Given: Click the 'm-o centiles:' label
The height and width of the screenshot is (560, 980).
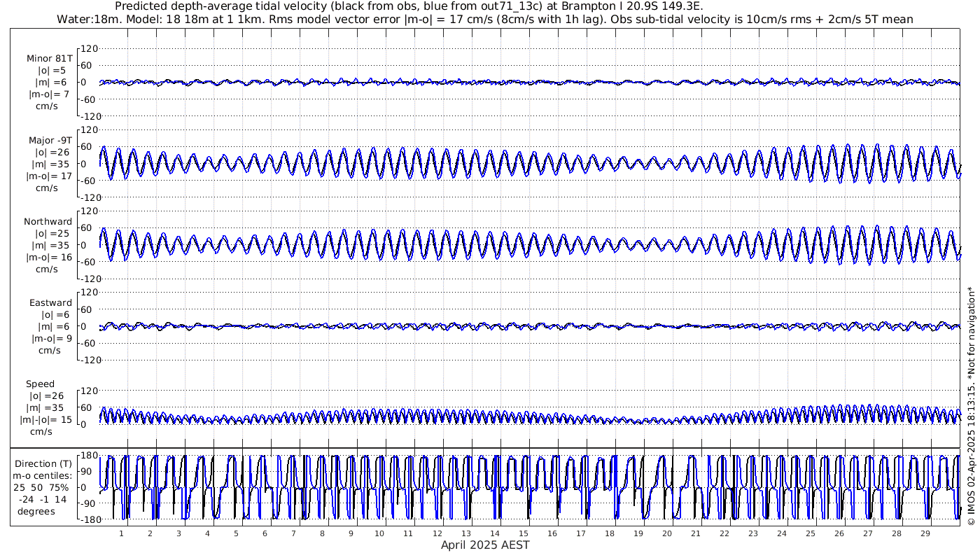Looking at the screenshot, I should point(43,475).
